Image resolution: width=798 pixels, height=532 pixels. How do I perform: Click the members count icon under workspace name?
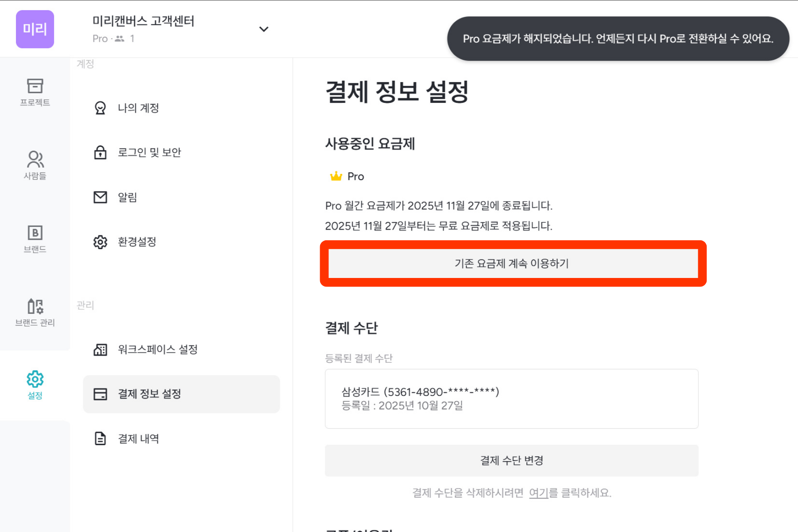(120, 39)
